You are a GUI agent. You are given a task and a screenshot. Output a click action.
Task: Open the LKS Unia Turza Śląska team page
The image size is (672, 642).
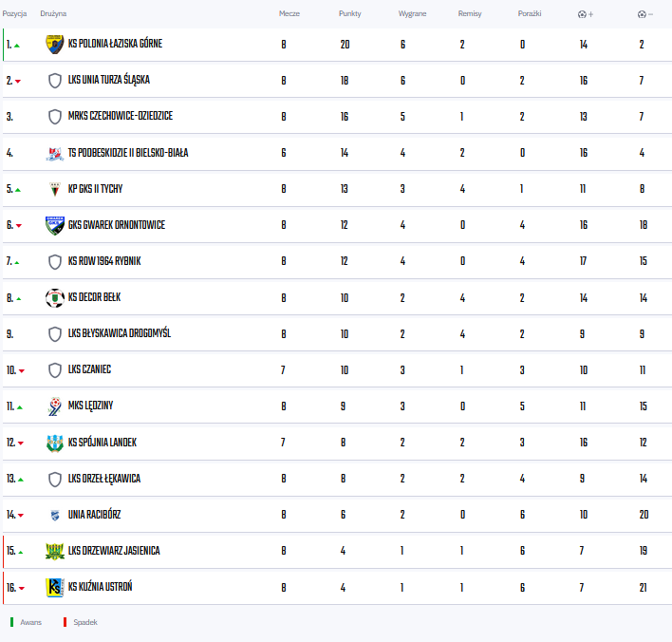pos(109,80)
